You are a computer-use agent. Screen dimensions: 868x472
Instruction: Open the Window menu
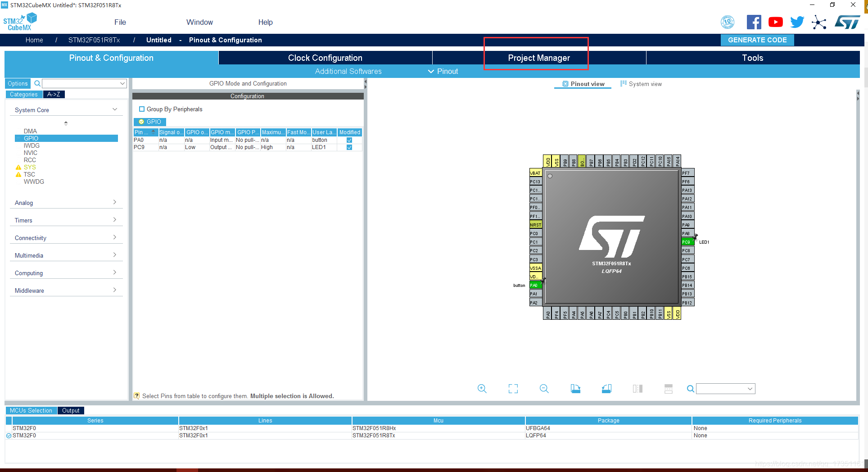(199, 22)
